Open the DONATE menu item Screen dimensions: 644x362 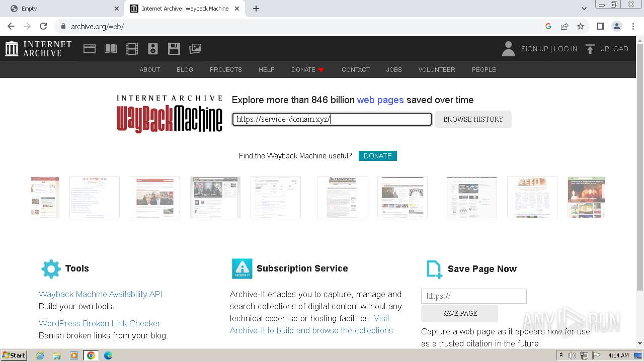coord(307,69)
